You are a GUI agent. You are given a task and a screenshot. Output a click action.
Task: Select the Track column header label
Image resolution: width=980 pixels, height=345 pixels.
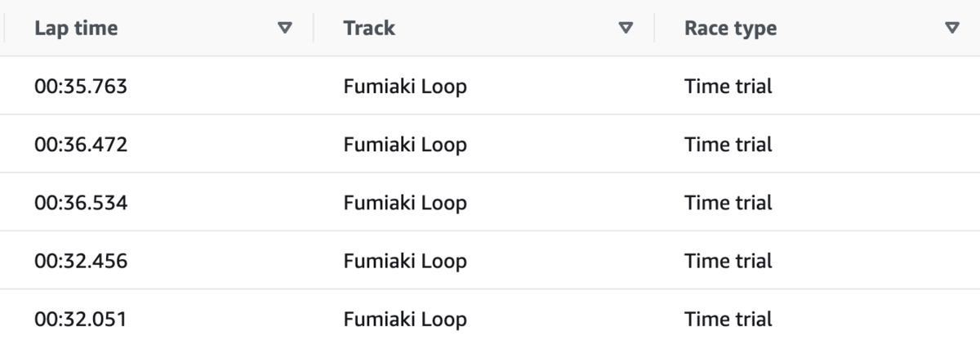click(369, 28)
